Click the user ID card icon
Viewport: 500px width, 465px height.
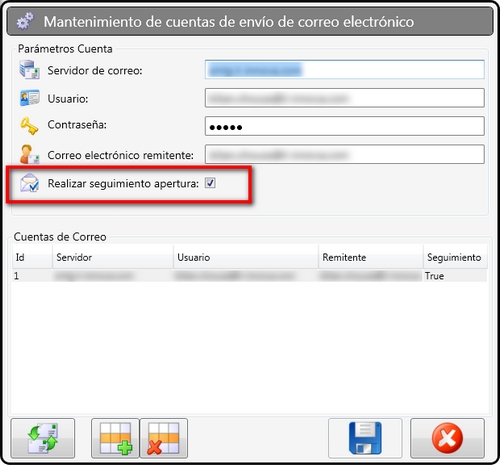[30, 98]
